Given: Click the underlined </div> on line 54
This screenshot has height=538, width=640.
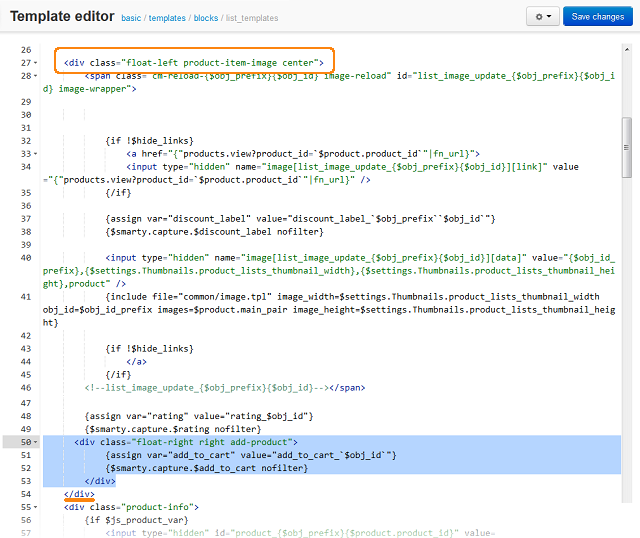Looking at the screenshot, I should (x=79, y=494).
